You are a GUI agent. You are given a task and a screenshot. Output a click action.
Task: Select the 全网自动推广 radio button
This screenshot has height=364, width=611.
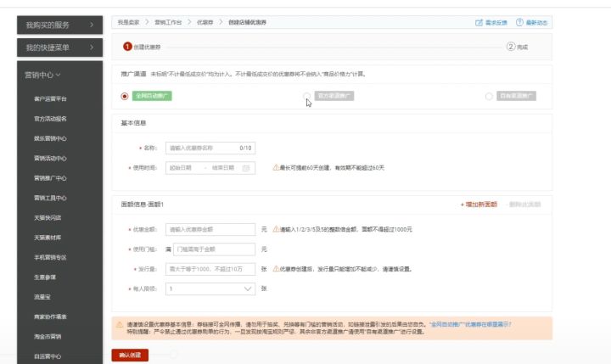pos(125,96)
